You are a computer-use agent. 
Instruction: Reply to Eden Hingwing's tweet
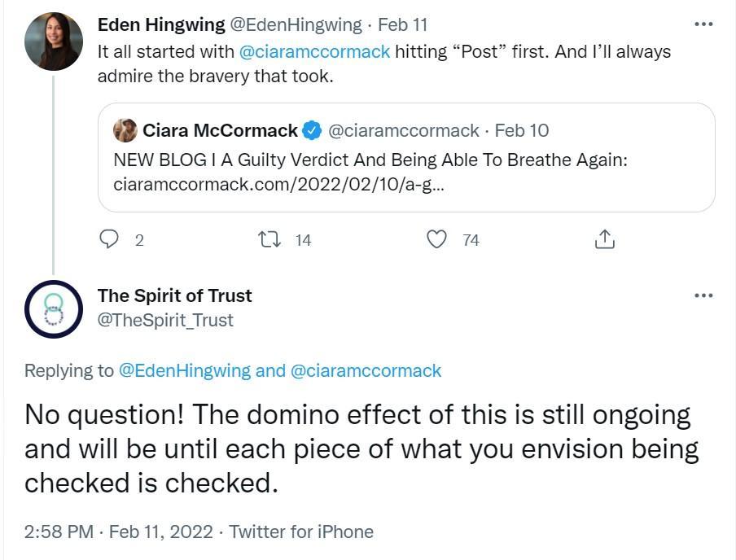pyautogui.click(x=110, y=239)
